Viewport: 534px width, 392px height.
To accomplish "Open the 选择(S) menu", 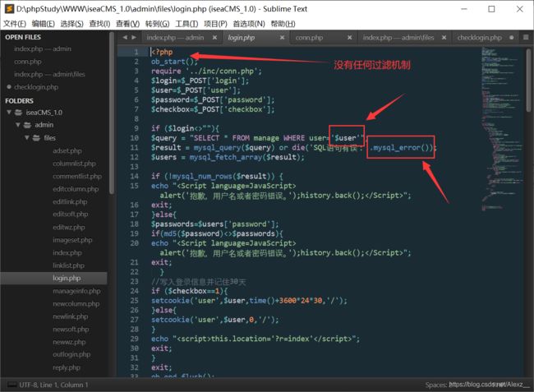I will [x=71, y=24].
